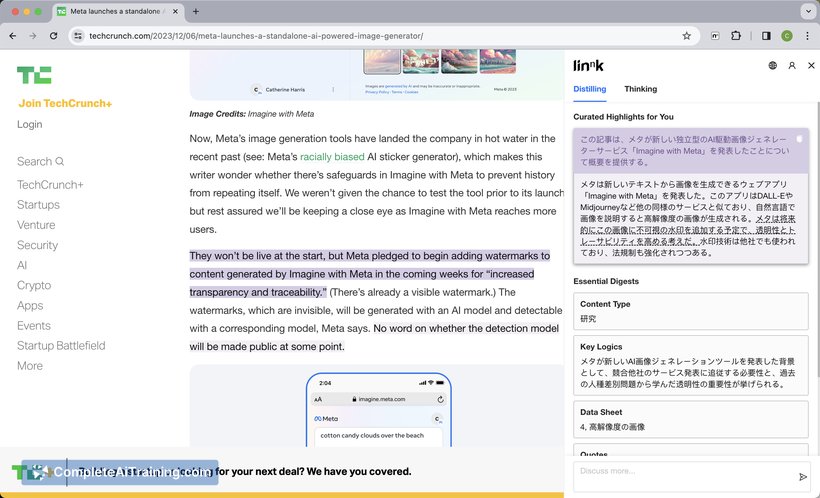Screen dimensions: 820x498
Task: Click the imagine.meta.com phone screenshot image
Action: tap(379, 410)
